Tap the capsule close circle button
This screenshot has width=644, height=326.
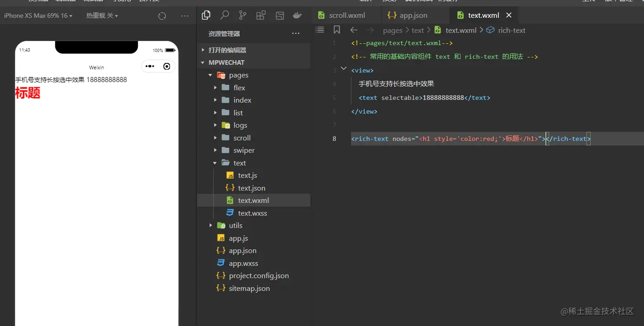[x=167, y=67]
